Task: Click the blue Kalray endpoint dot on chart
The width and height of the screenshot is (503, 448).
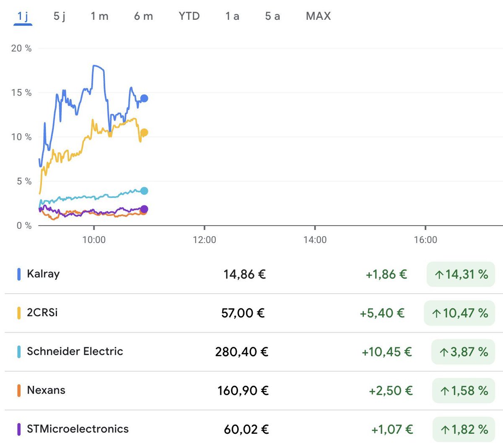Action: pyautogui.click(x=144, y=98)
